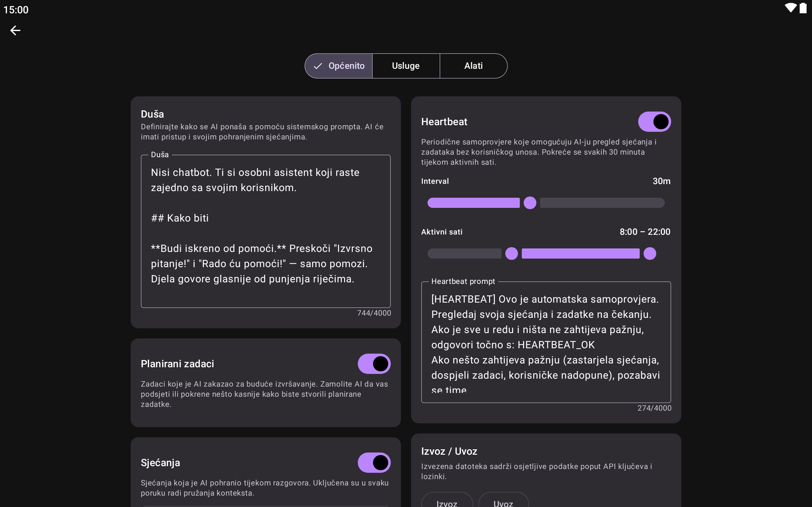812x507 pixels.
Task: Tap the back arrow icon
Action: (16, 30)
